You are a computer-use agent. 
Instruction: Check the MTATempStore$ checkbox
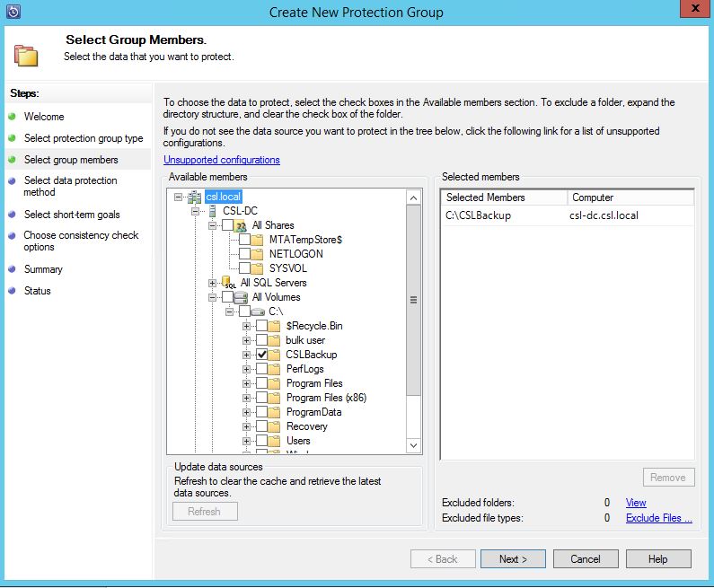click(244, 240)
